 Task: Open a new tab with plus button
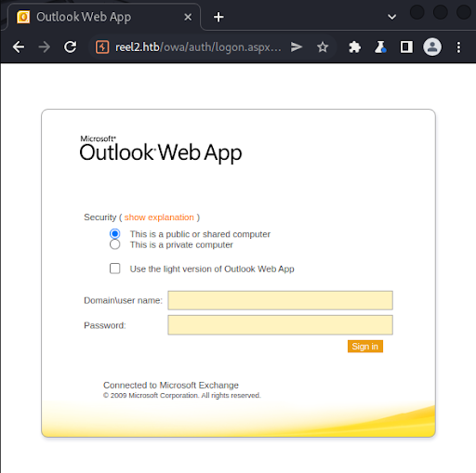click(218, 17)
